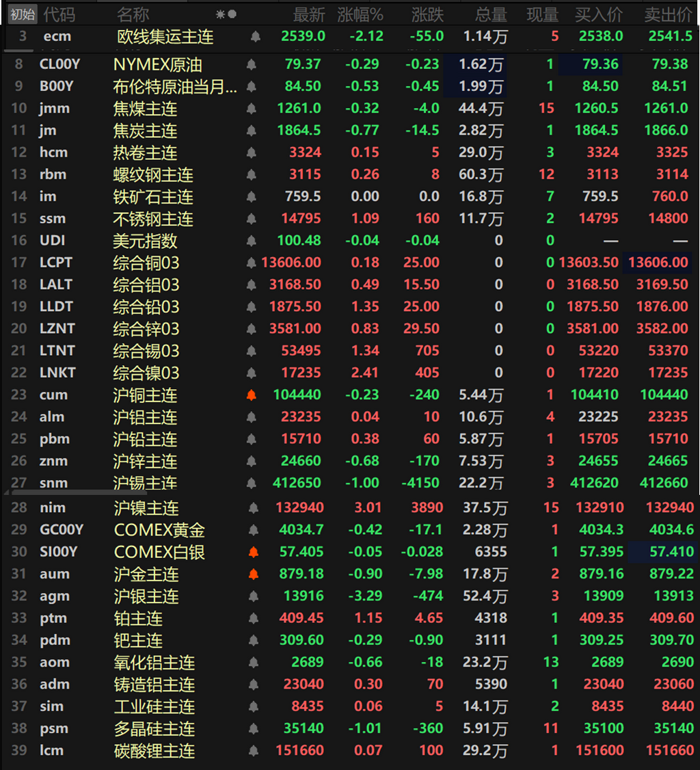Image resolution: width=700 pixels, height=770 pixels.
Task: Select code B00Y in the list
Action: [57, 86]
